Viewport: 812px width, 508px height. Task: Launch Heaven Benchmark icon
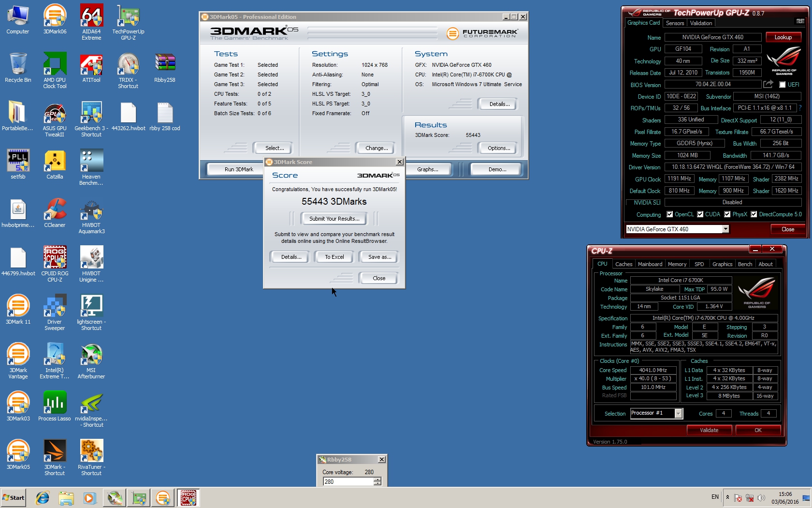pos(91,168)
